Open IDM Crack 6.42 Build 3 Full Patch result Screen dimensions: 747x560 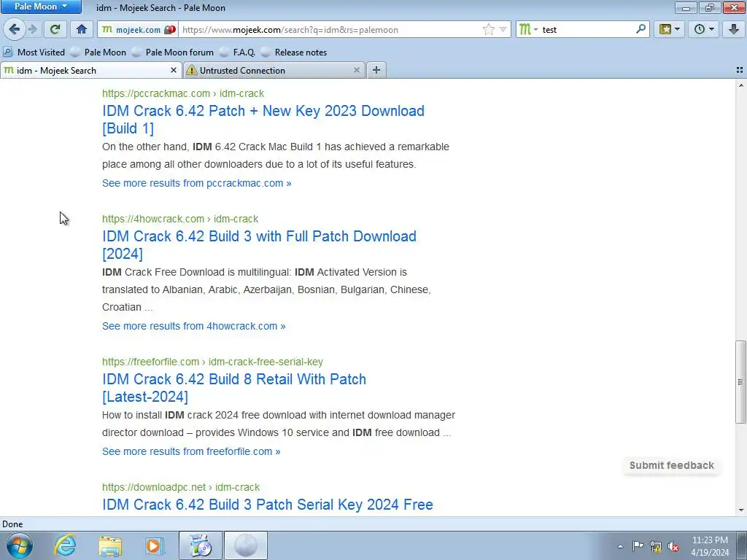(259, 245)
